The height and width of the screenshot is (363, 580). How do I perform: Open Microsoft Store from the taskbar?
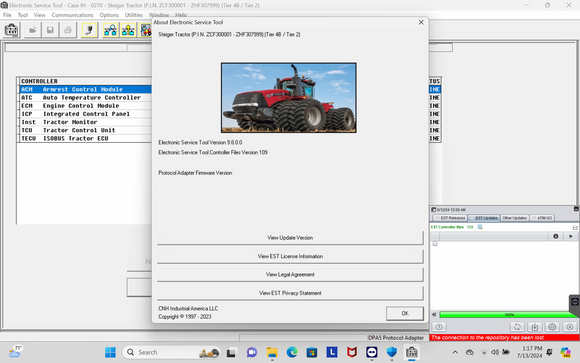pyautogui.click(x=312, y=352)
